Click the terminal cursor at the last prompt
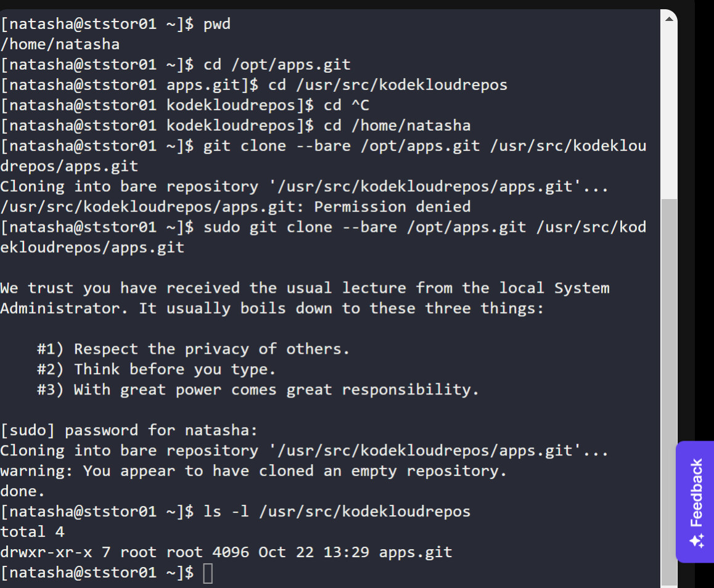Image resolution: width=714 pixels, height=588 pixels. tap(208, 573)
